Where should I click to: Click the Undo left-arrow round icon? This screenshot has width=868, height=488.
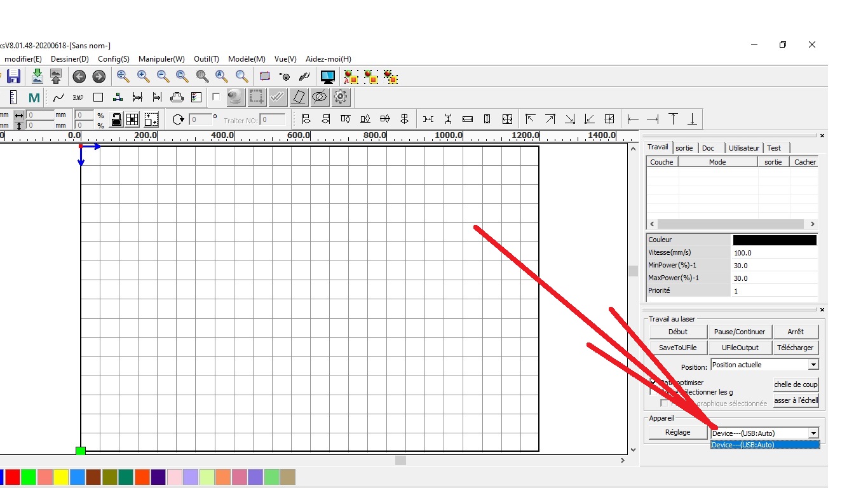(79, 77)
